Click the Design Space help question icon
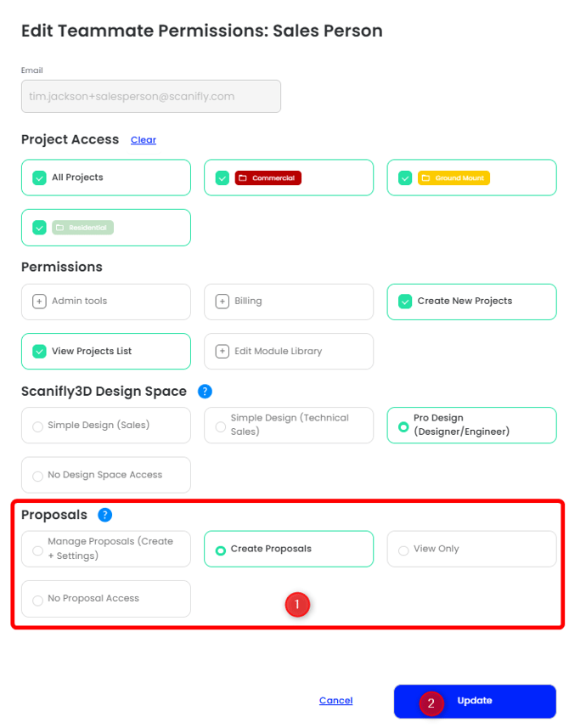Screen dimensions: 569x728 click(x=205, y=392)
